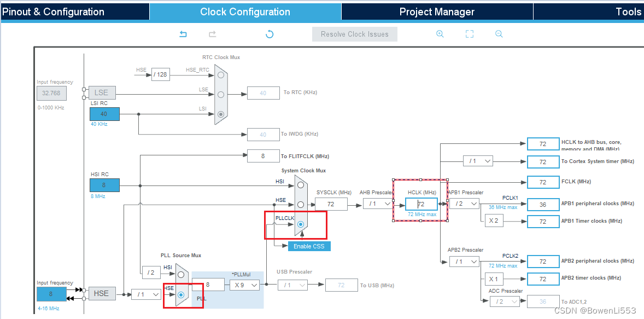Viewport: 644px width, 319px height.
Task: Click the APB2 timer clocks value box
Action: [543, 279]
